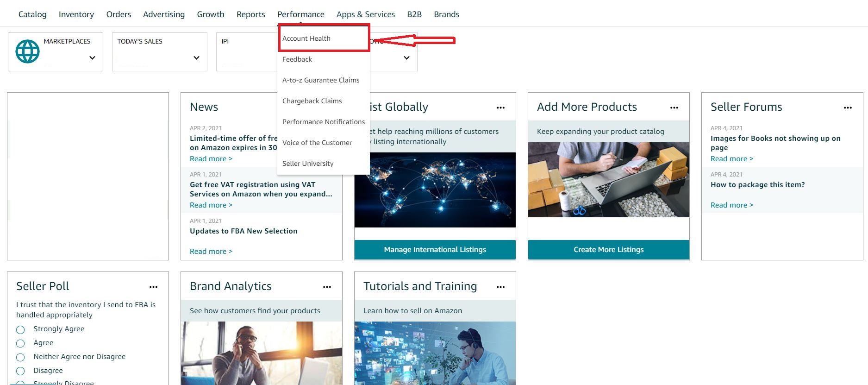The width and height of the screenshot is (868, 385).
Task: Open the How to package this item? headline
Action: tap(758, 185)
